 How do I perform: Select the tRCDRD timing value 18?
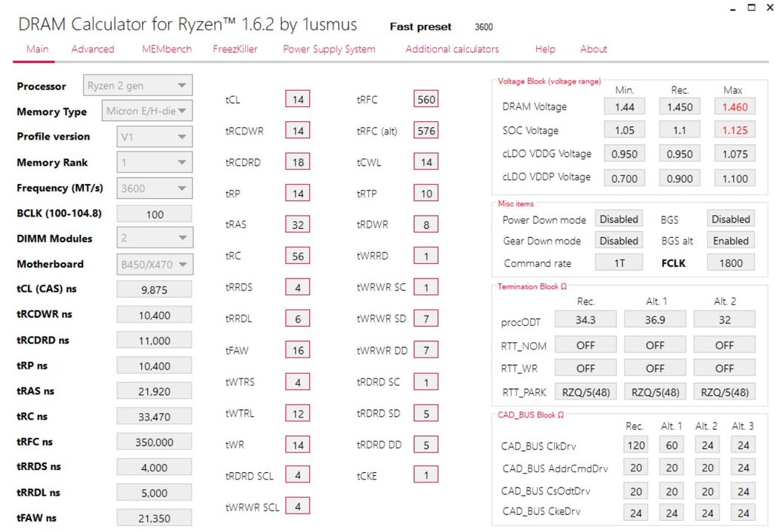[x=298, y=162]
